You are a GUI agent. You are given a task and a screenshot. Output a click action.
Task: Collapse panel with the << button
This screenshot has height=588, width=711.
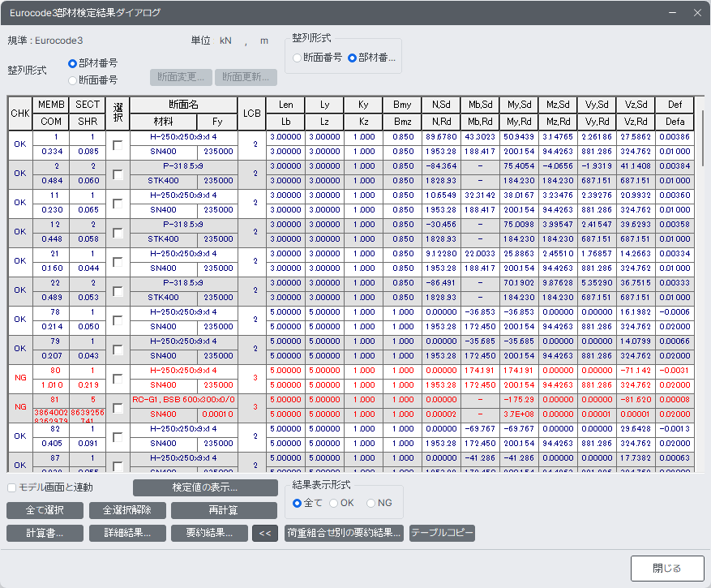(x=265, y=533)
